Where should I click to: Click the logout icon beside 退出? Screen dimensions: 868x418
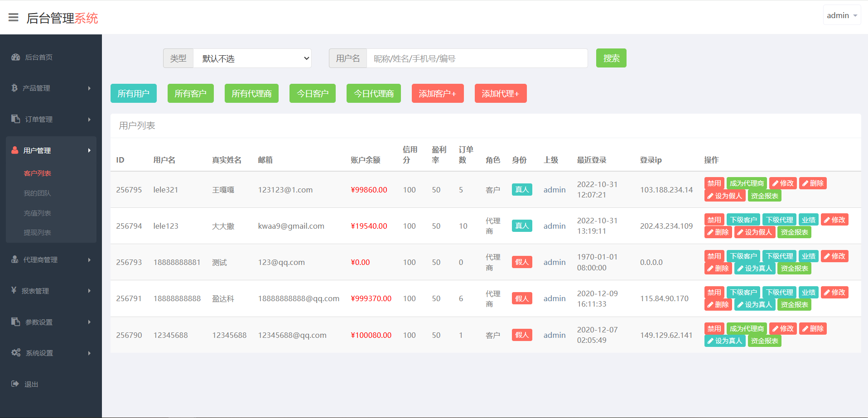15,384
